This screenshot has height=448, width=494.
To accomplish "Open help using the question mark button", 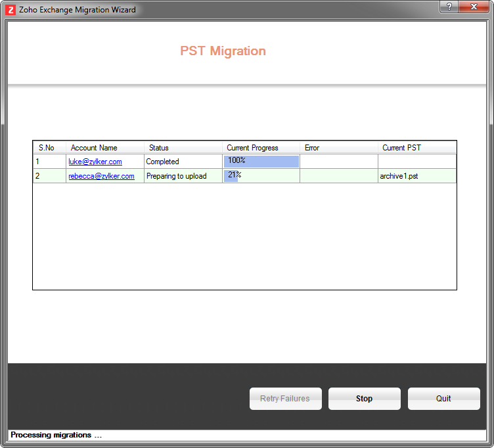I will 449,7.
